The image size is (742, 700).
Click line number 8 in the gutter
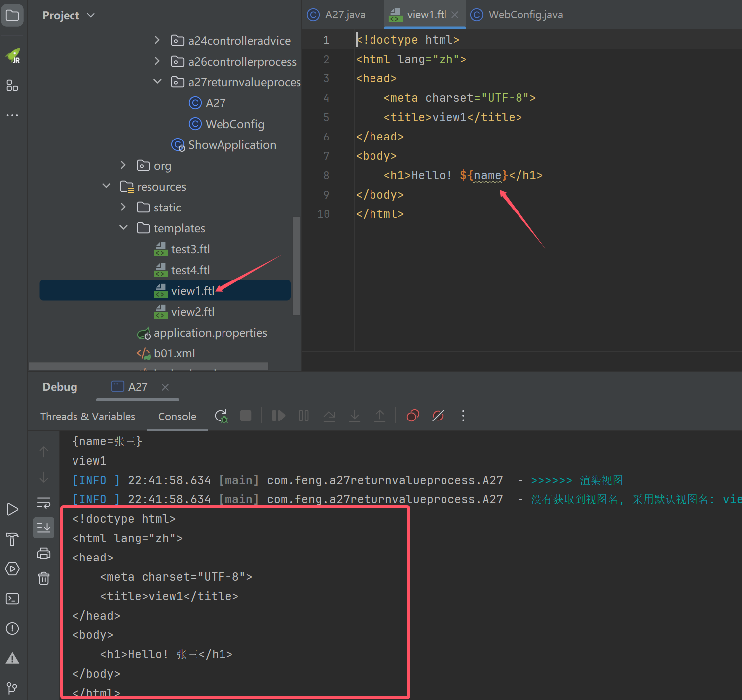tap(326, 175)
